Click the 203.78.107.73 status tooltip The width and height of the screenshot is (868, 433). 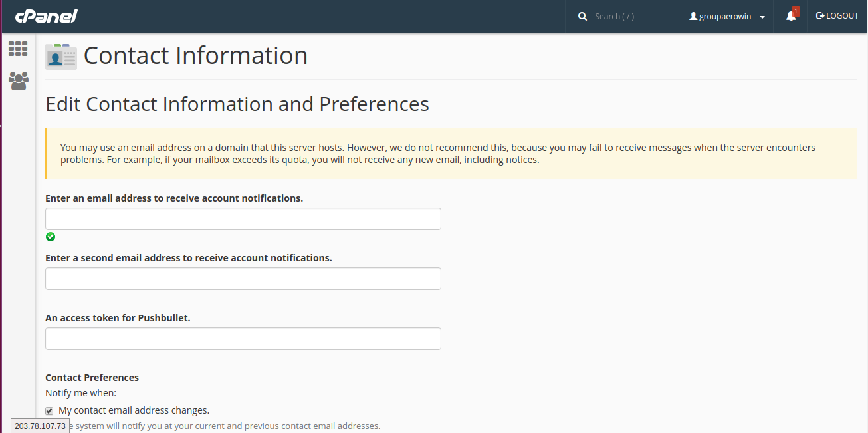click(40, 426)
